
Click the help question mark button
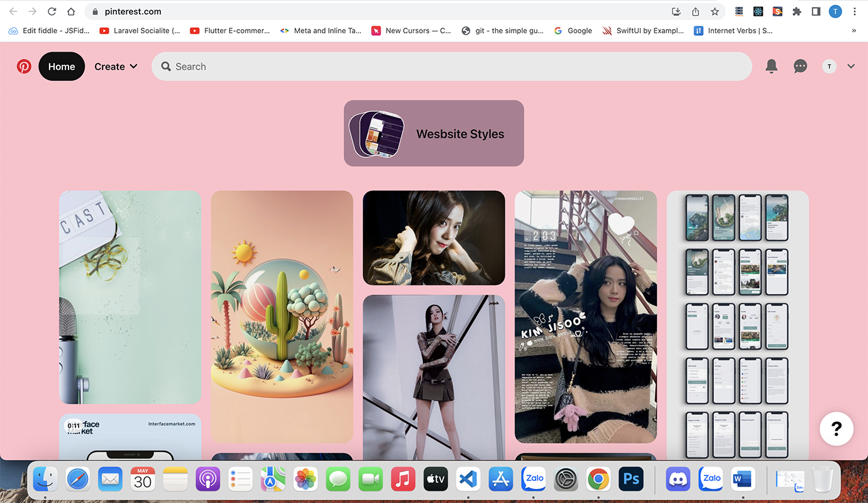pyautogui.click(x=837, y=429)
